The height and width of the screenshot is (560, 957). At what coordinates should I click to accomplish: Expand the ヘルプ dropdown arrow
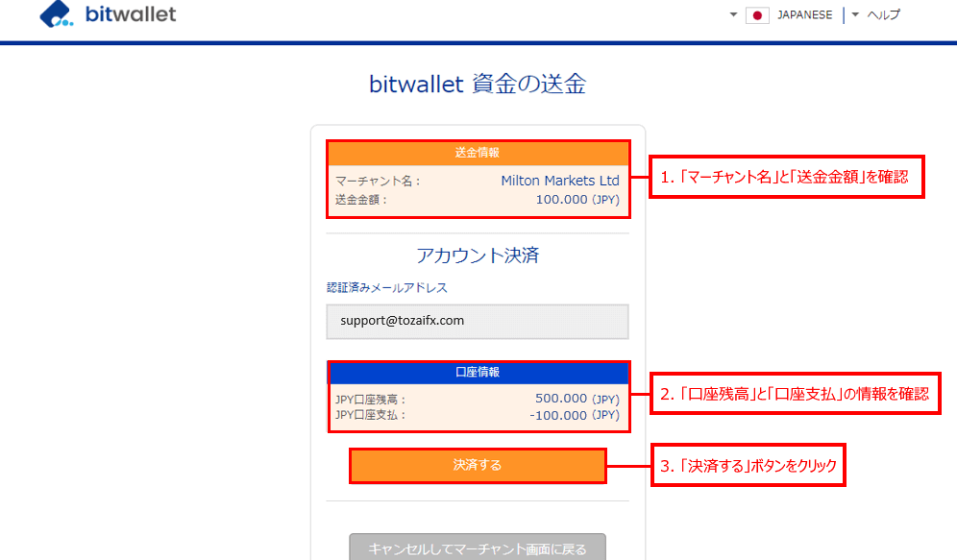coord(856,15)
